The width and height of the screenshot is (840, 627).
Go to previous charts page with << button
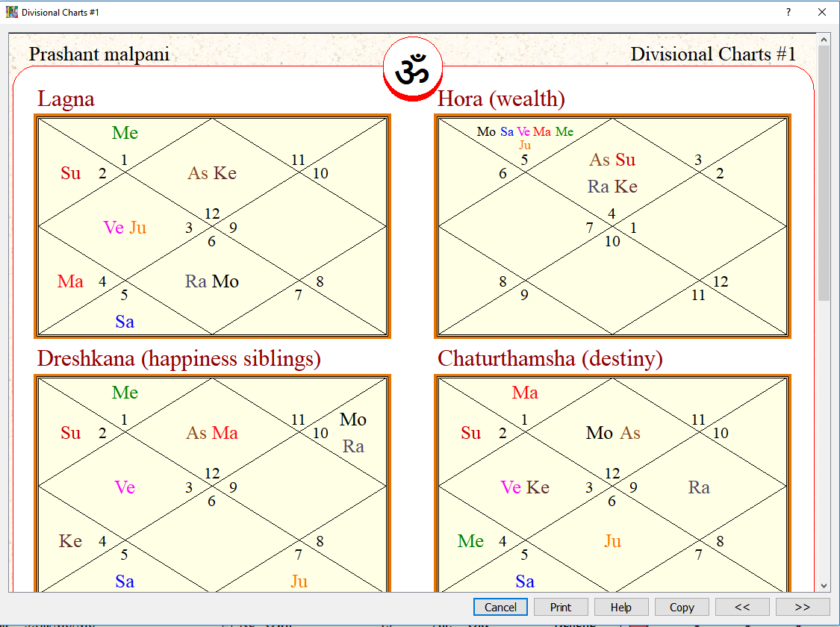tap(741, 607)
